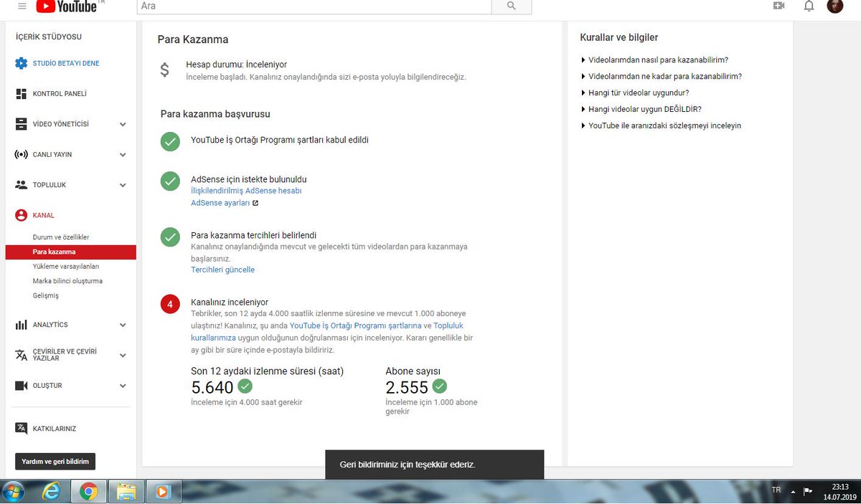861x504 pixels.
Task: Open the Gelişmiş submenu item
Action: tap(46, 296)
